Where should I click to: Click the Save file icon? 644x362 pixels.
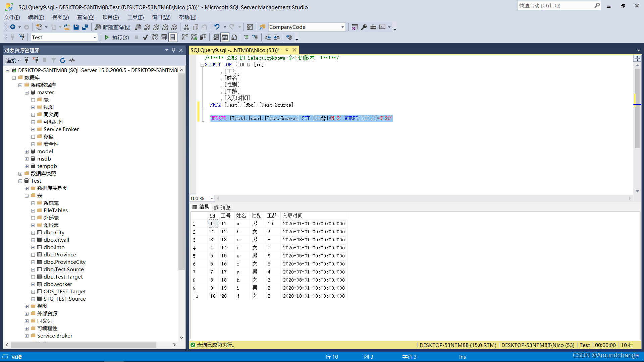tap(76, 27)
